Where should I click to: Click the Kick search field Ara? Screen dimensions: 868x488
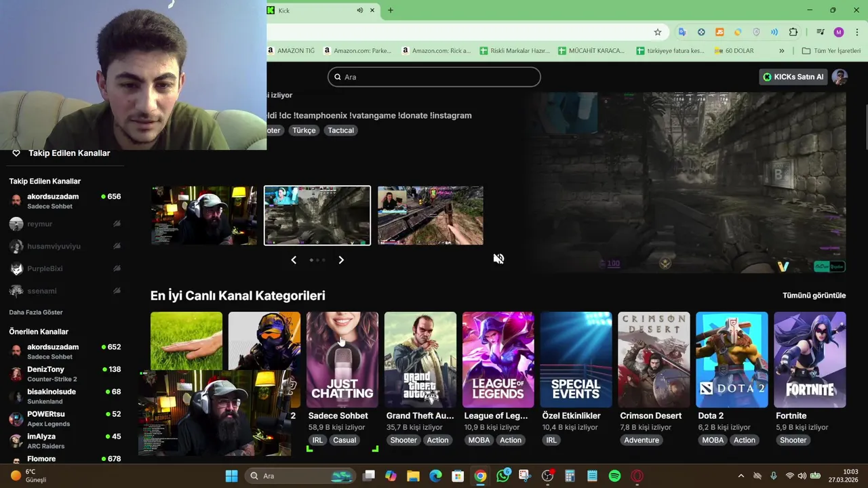pyautogui.click(x=434, y=77)
